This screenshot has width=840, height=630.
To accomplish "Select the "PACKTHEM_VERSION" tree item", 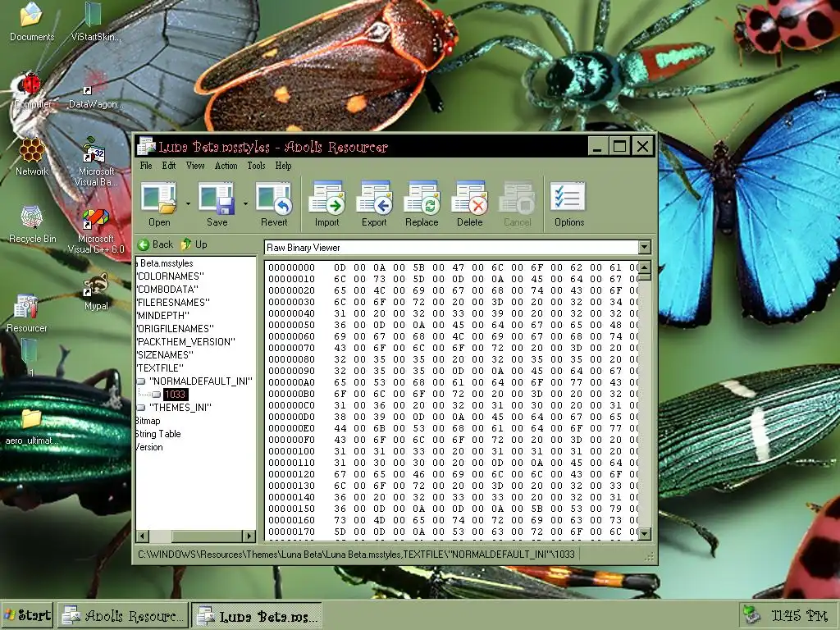I will pos(186,342).
